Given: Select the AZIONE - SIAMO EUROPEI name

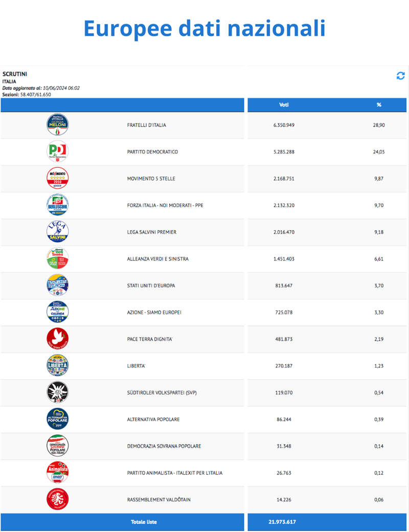Looking at the screenshot, I should point(154,313).
